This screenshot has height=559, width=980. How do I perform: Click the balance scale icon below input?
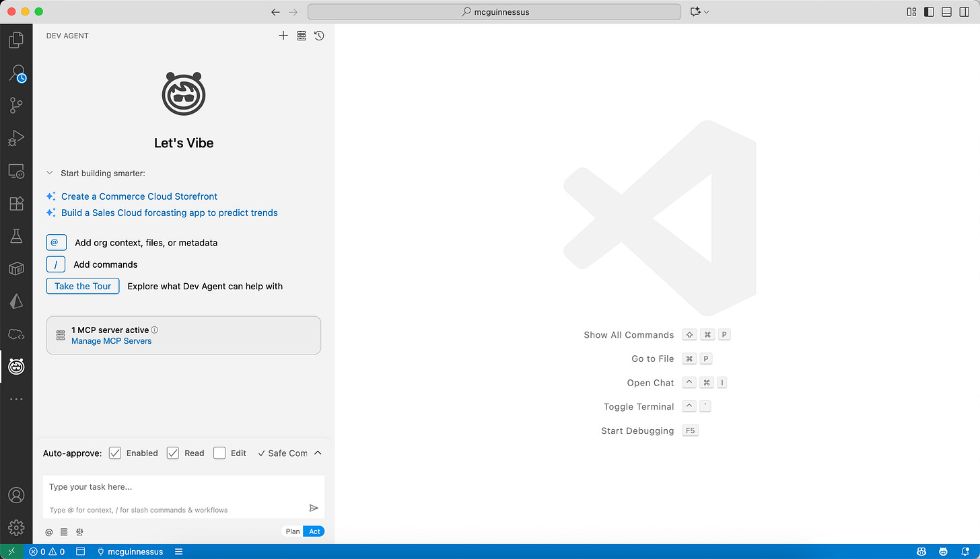79,531
